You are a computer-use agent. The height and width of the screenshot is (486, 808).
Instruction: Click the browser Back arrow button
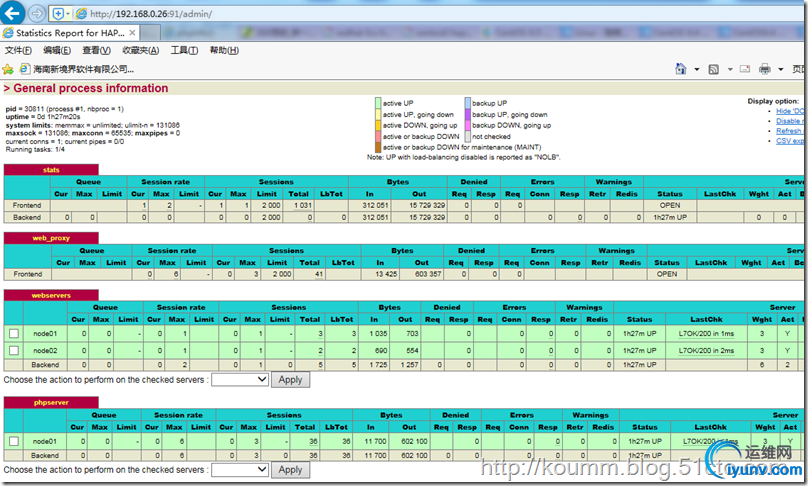(x=14, y=13)
